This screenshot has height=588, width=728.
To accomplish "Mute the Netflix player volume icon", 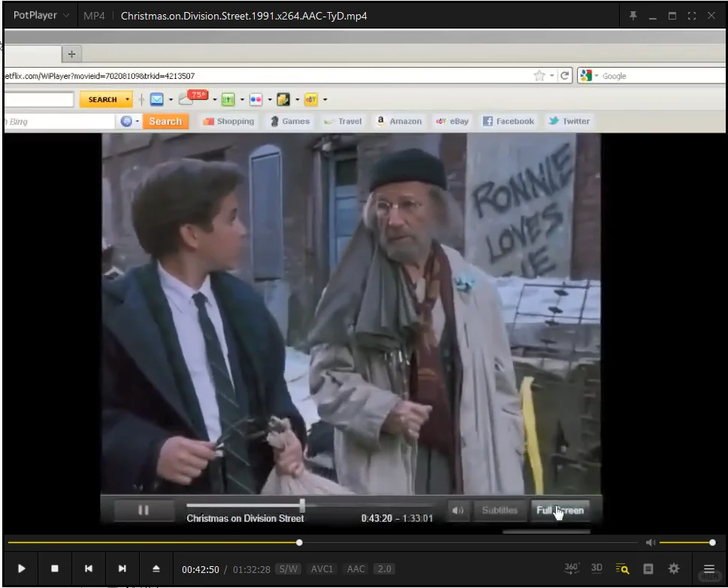I will click(458, 510).
